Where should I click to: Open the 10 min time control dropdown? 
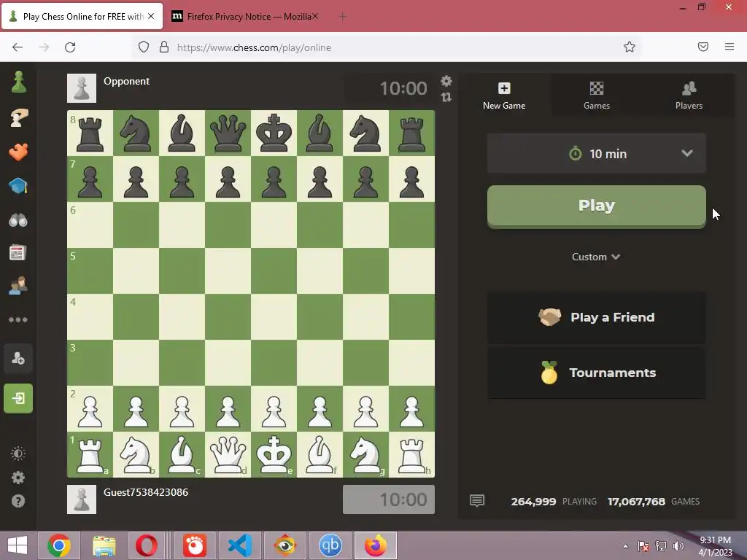(x=597, y=153)
